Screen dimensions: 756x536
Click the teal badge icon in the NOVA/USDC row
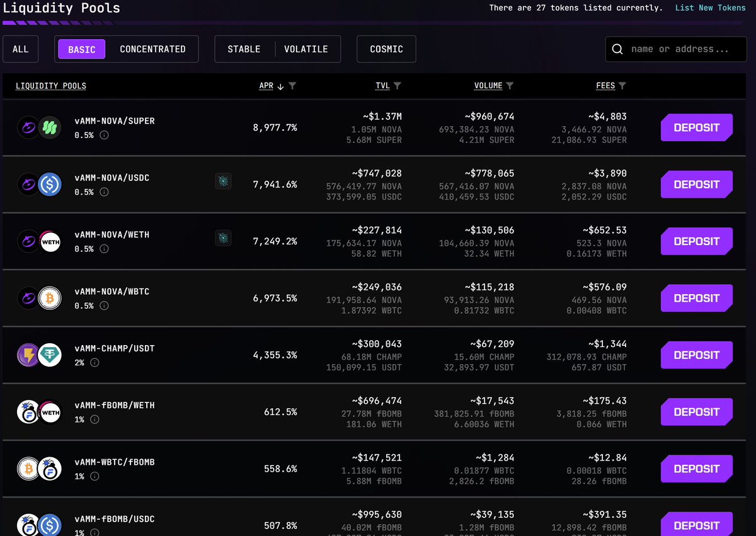(x=223, y=181)
